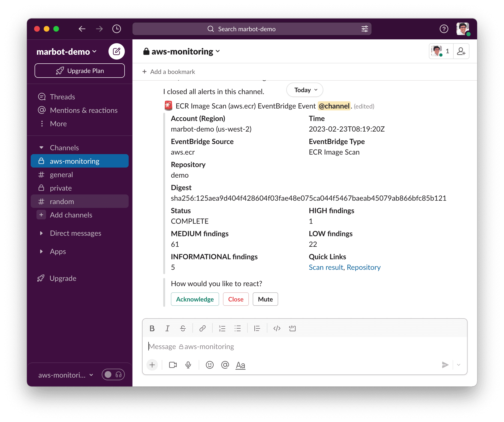Switch to general channel
Screen dimensions: 504x422
[80, 175]
